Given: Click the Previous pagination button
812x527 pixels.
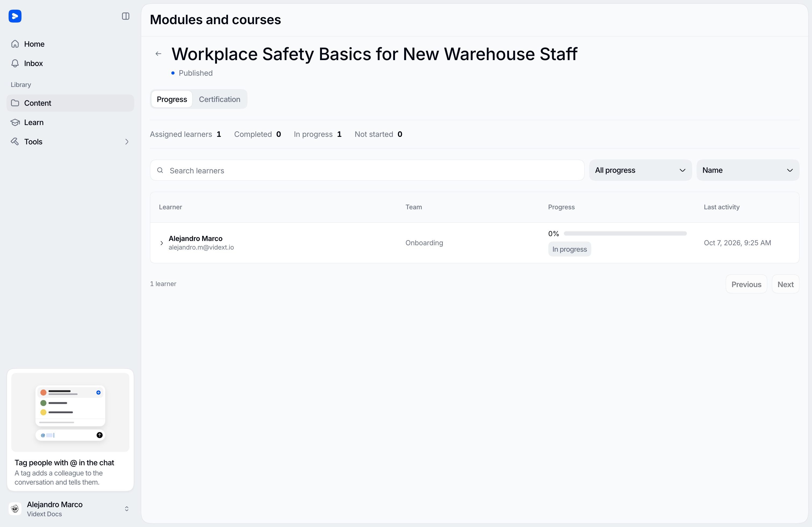Looking at the screenshot, I should [x=746, y=284].
